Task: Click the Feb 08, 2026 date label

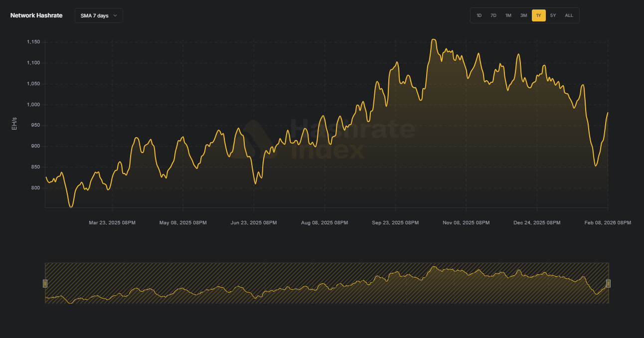Action: tap(608, 223)
